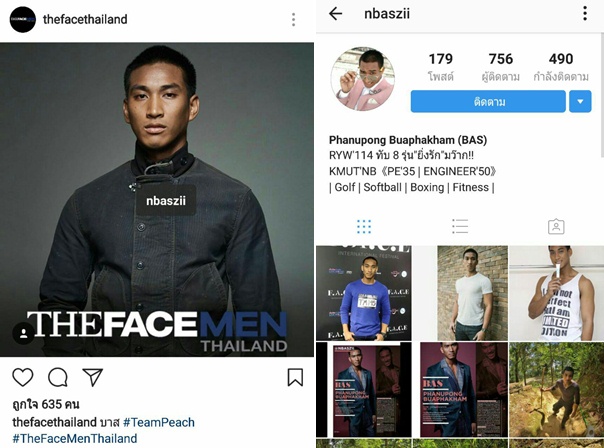Click the blue follow button
604x448 pixels.
(488, 102)
